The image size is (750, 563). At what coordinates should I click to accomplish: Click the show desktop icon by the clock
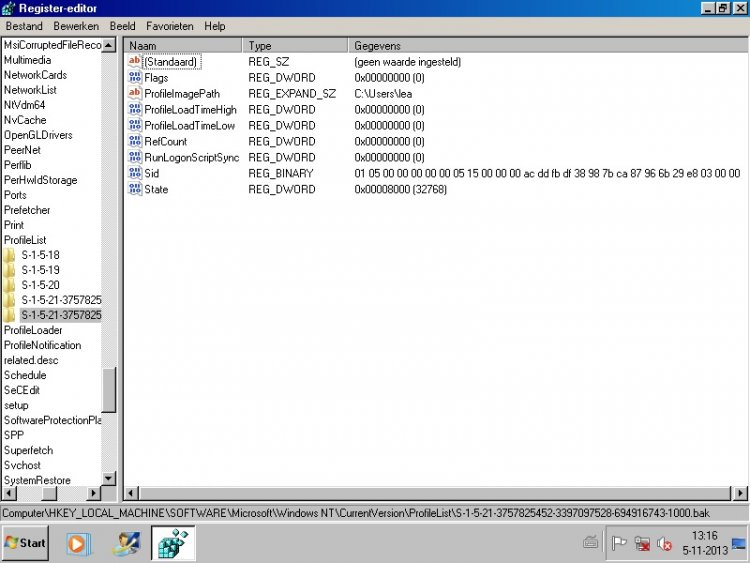[739, 544]
